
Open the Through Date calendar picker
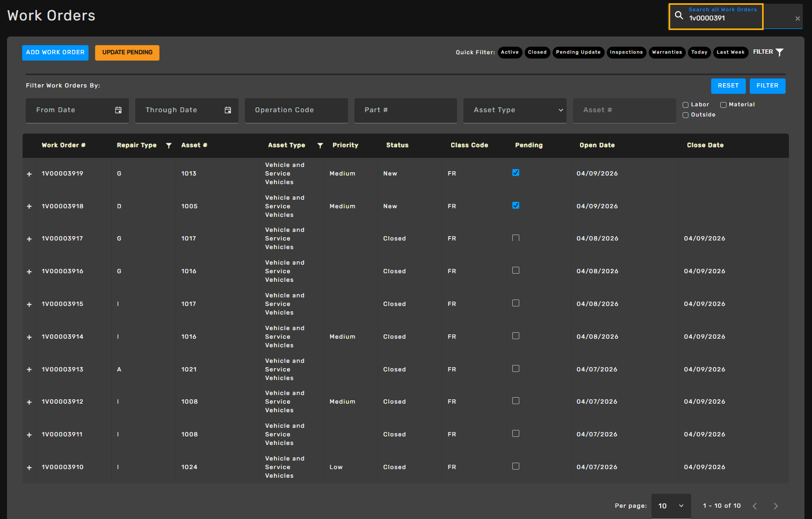[x=228, y=110]
